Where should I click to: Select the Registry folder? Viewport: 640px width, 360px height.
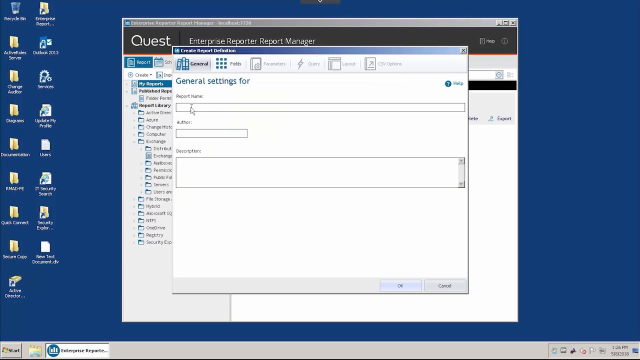[x=151, y=236]
